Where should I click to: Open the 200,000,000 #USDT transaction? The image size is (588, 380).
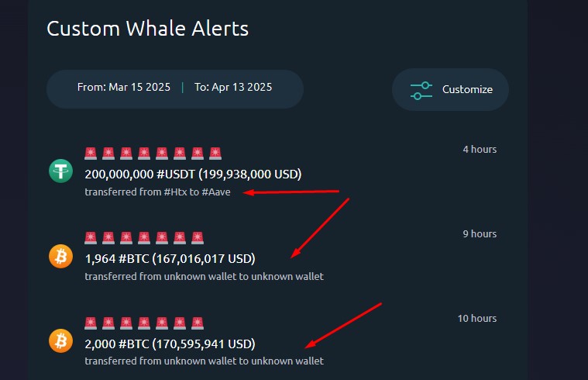click(x=193, y=174)
